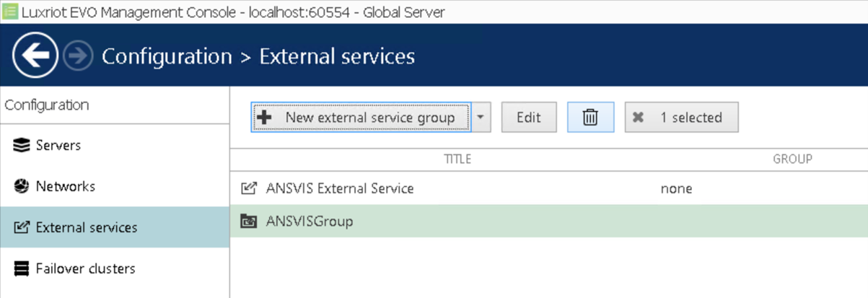Open Failover clusters in sidebar

click(x=85, y=269)
